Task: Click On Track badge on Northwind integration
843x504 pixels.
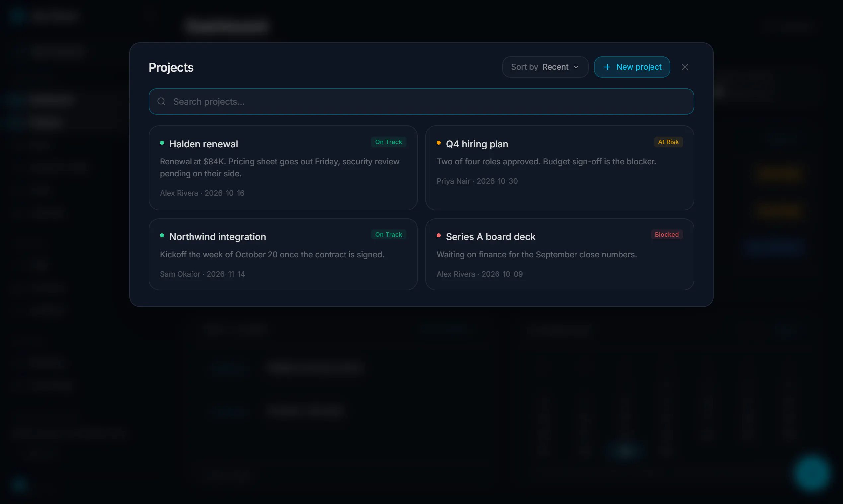Action: 389,235
